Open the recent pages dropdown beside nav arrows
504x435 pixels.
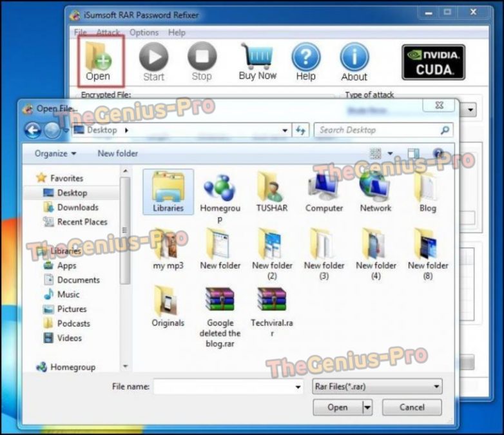point(66,131)
